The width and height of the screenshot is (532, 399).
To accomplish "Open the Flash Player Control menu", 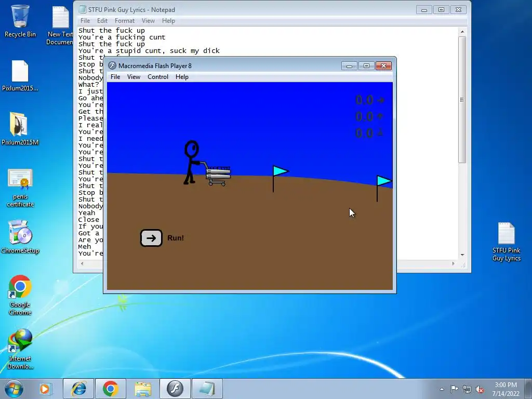I will coord(158,77).
